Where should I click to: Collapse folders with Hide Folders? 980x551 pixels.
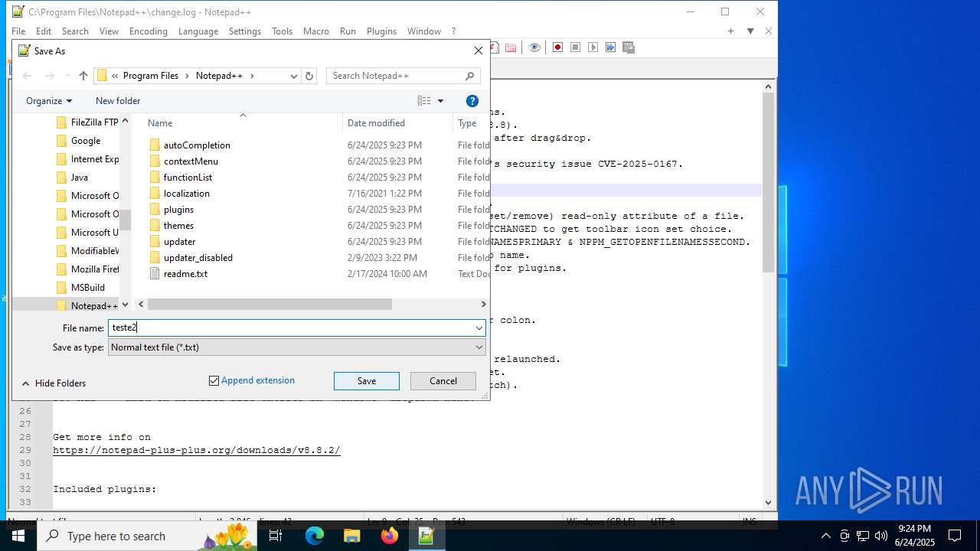pos(54,383)
